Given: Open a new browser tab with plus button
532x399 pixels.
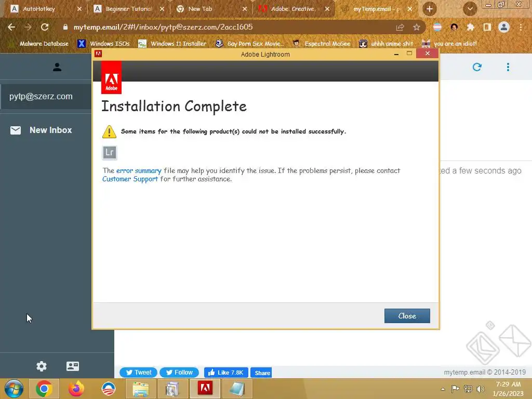Looking at the screenshot, I should (429, 9).
